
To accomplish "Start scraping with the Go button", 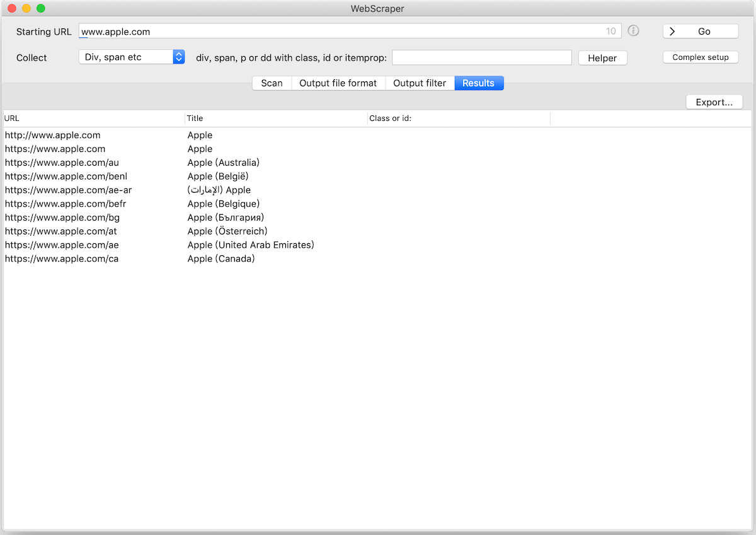I will 701,31.
